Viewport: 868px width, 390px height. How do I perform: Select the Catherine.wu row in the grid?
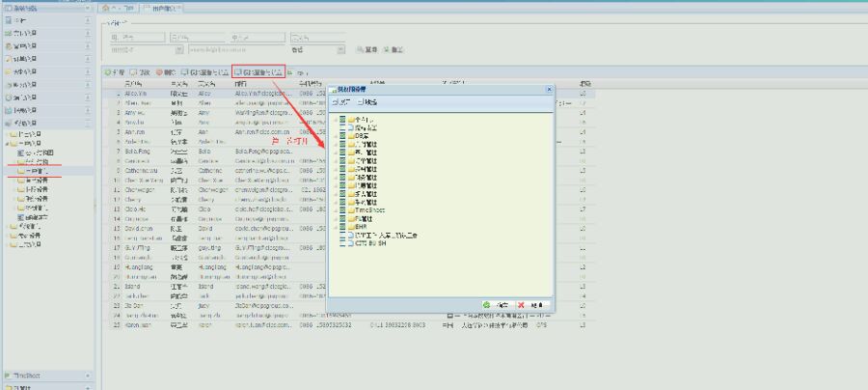click(x=349, y=171)
